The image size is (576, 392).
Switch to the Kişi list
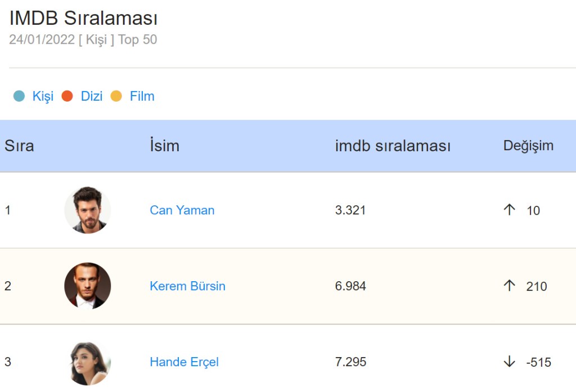pyautogui.click(x=43, y=96)
